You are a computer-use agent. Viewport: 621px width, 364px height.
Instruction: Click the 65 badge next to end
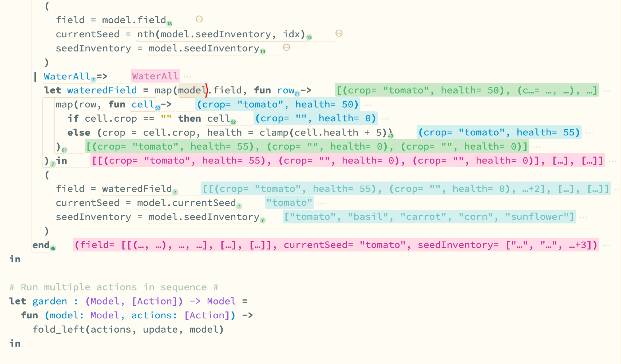pyautogui.click(x=53, y=248)
